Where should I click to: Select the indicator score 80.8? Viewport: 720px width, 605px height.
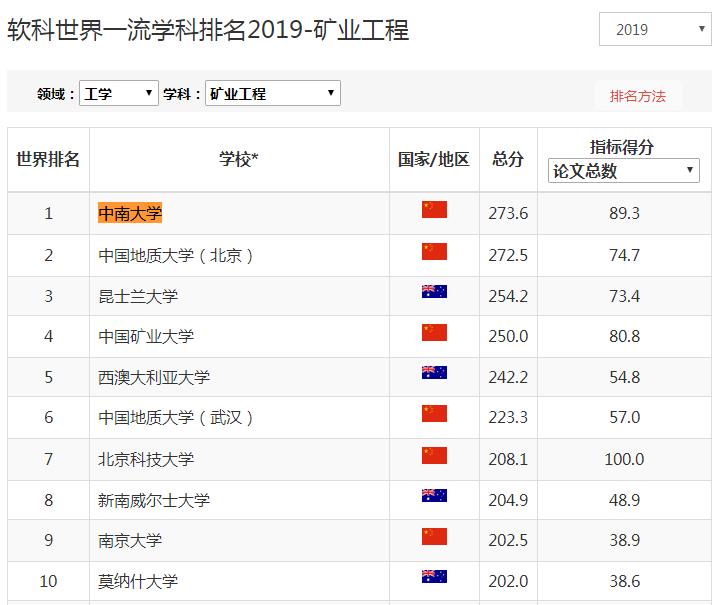pyautogui.click(x=624, y=336)
